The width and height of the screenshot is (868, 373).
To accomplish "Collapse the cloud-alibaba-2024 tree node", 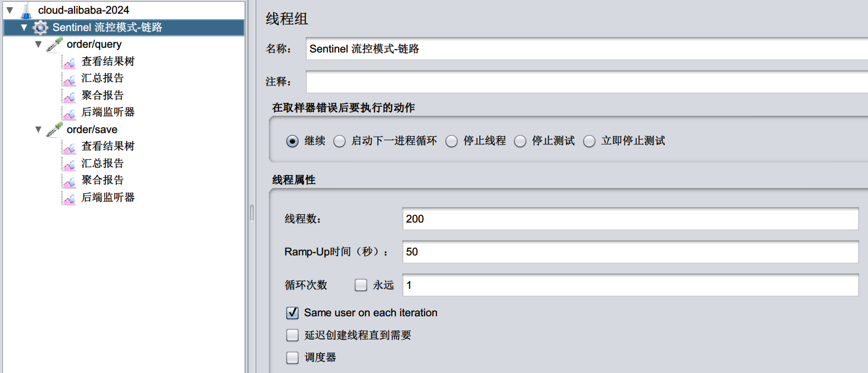I will (x=10, y=10).
